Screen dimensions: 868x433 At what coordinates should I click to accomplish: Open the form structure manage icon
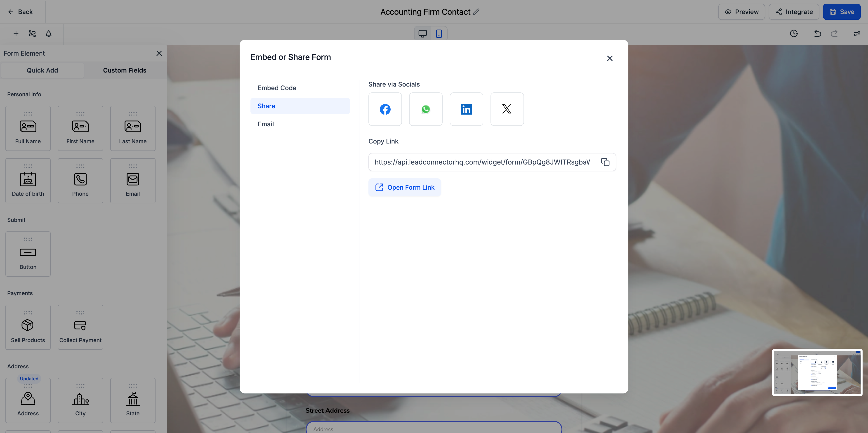point(32,34)
